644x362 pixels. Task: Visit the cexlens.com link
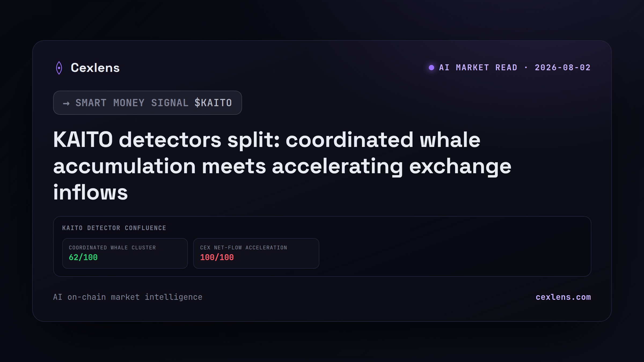coord(563,297)
